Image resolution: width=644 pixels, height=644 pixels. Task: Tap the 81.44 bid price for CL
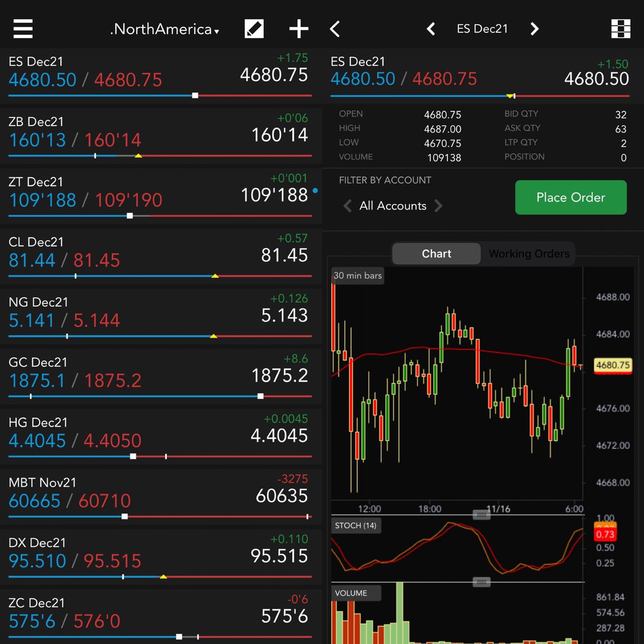click(32, 260)
